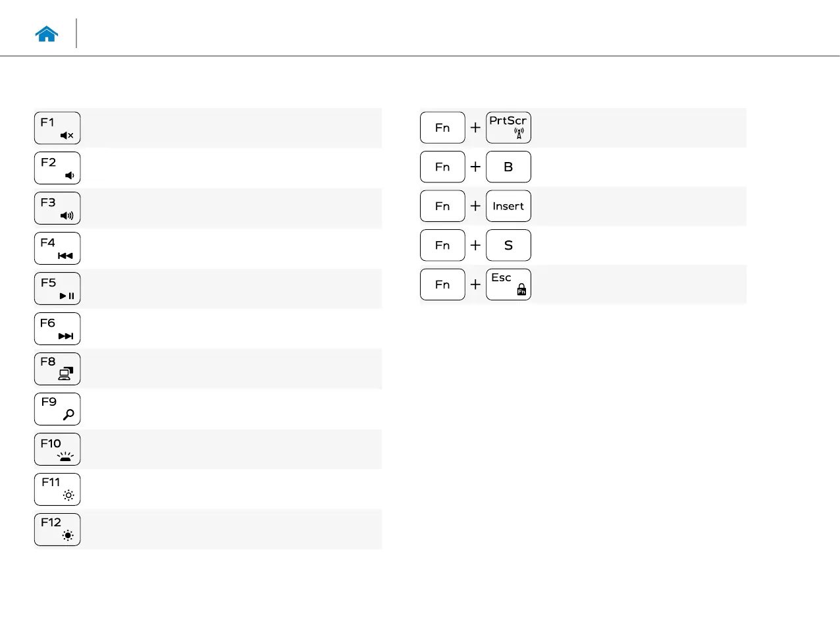Toggle the F10 keyboard backlight key
This screenshot has width=840, height=635.
click(x=57, y=449)
